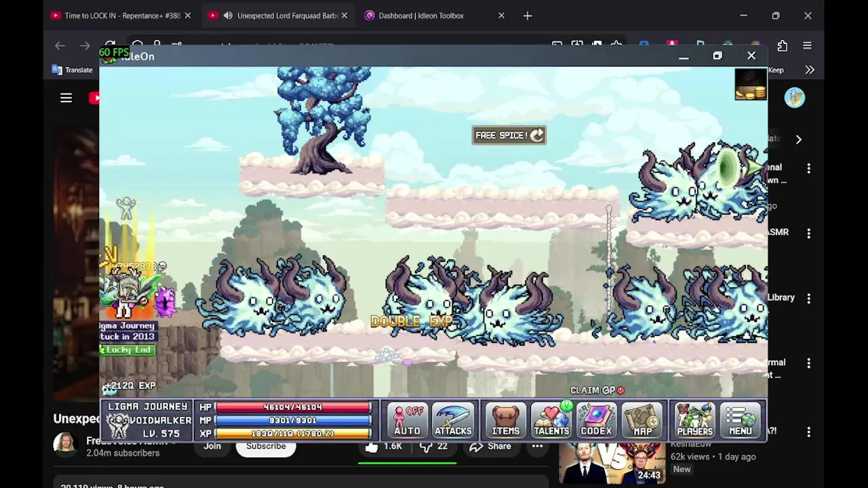Open the browser extensions puzzle icon

(x=783, y=45)
